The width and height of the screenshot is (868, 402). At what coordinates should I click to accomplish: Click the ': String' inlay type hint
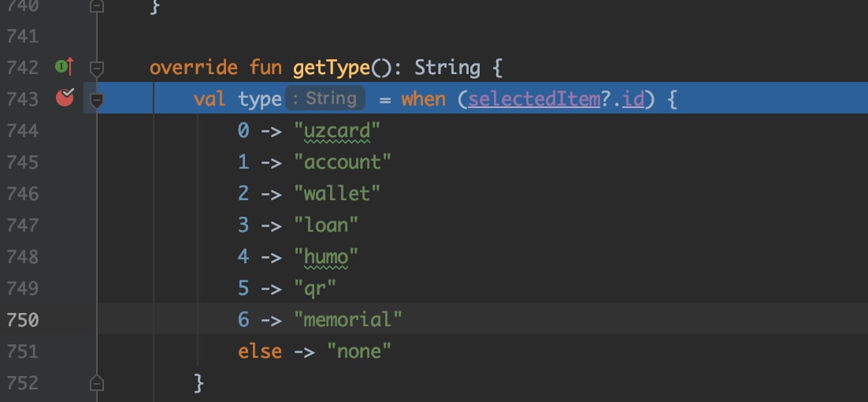pyautogui.click(x=325, y=99)
